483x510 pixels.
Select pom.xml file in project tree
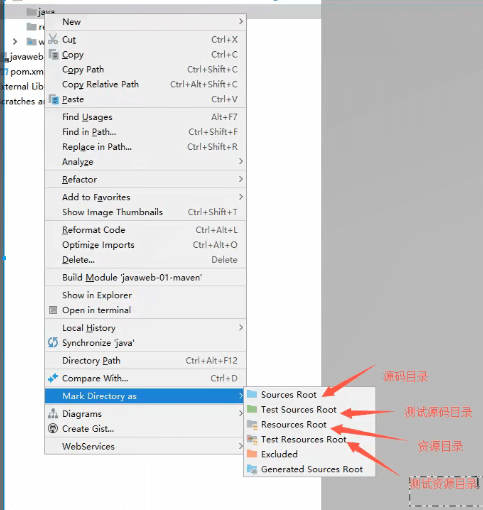(26, 72)
